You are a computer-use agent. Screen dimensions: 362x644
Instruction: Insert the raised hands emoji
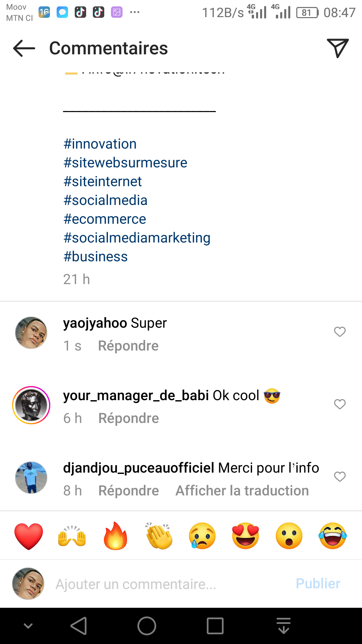pyautogui.click(x=72, y=536)
